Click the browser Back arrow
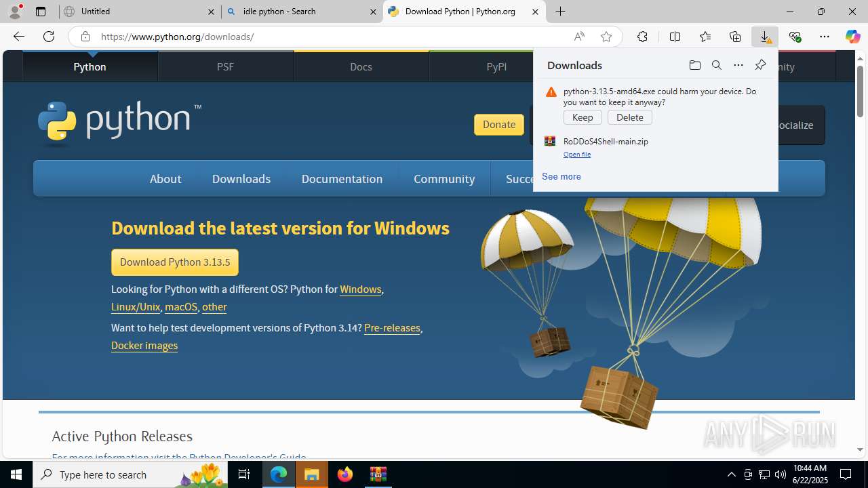Image resolution: width=868 pixels, height=488 pixels. click(x=18, y=37)
